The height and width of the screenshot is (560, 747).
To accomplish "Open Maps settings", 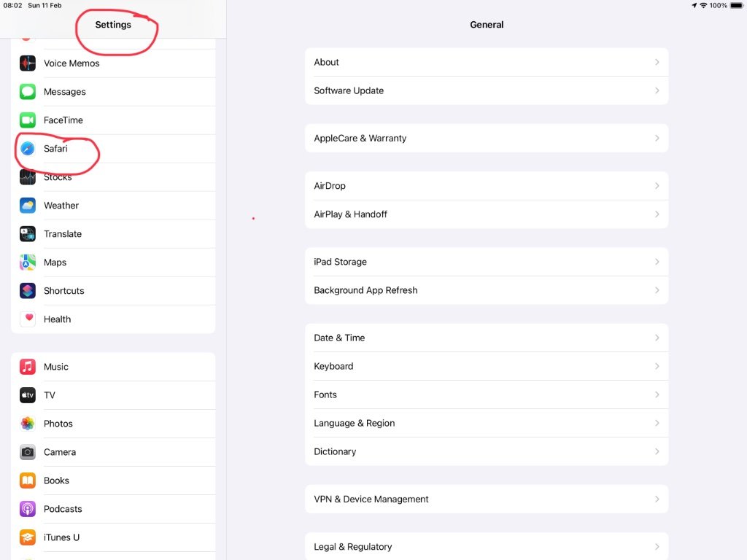I will click(x=113, y=262).
